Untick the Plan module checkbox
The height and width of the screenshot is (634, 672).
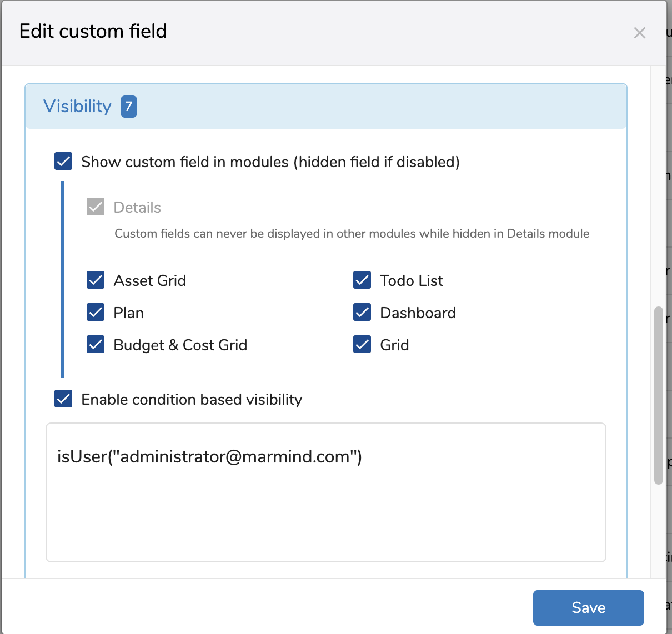click(96, 313)
